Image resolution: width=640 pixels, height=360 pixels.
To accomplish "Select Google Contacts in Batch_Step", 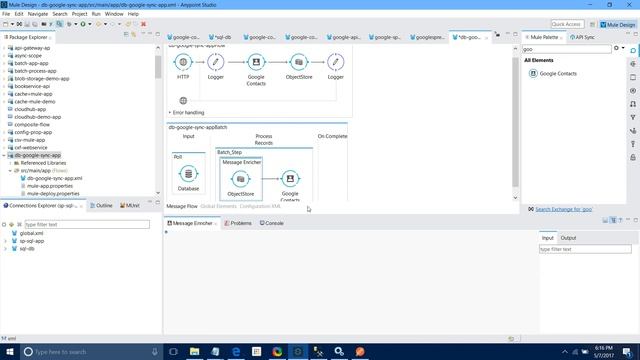I will tap(290, 178).
